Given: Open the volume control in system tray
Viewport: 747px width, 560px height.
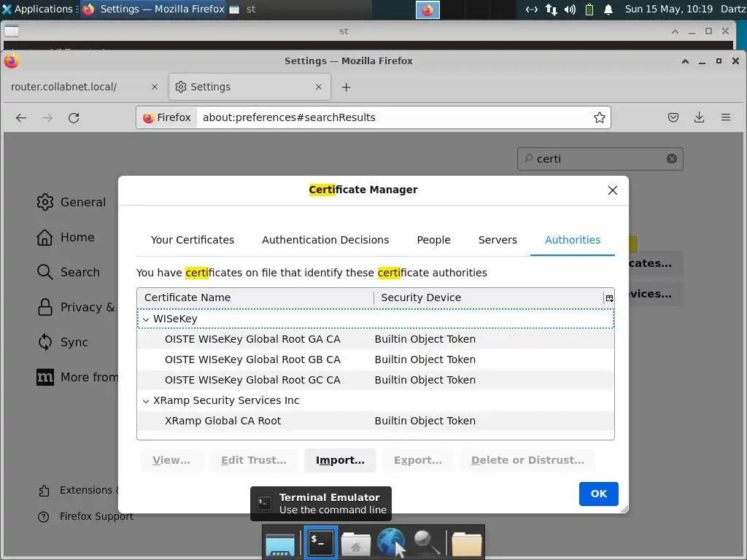Looking at the screenshot, I should pyautogui.click(x=570, y=9).
